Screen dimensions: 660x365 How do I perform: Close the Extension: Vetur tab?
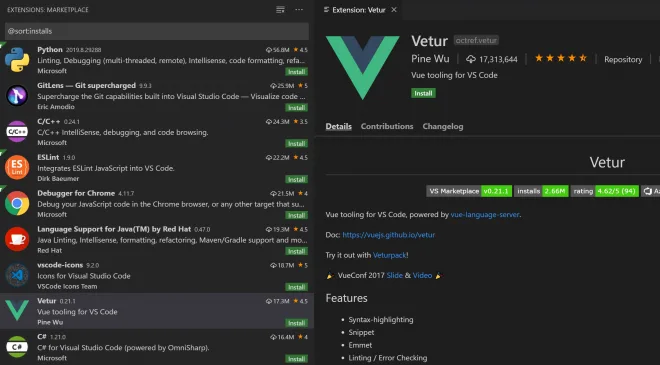click(x=394, y=10)
